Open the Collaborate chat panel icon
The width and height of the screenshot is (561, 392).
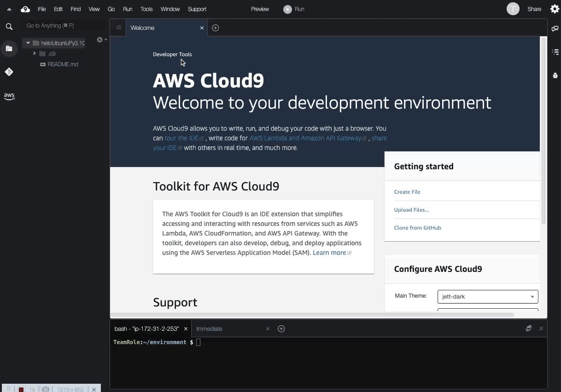pyautogui.click(x=555, y=29)
